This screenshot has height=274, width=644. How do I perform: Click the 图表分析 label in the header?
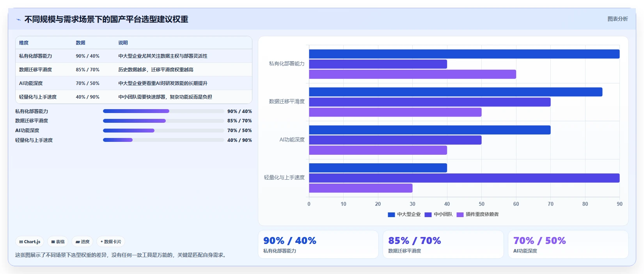click(617, 19)
